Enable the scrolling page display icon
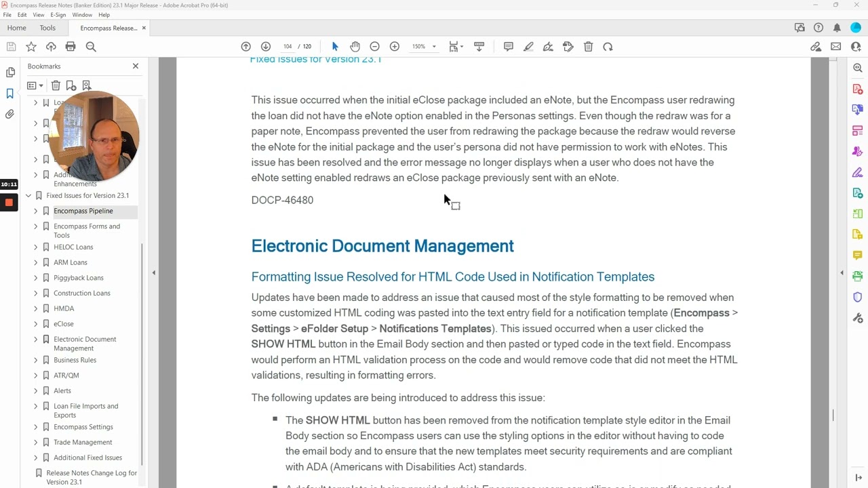The width and height of the screenshot is (868, 488). point(479,47)
